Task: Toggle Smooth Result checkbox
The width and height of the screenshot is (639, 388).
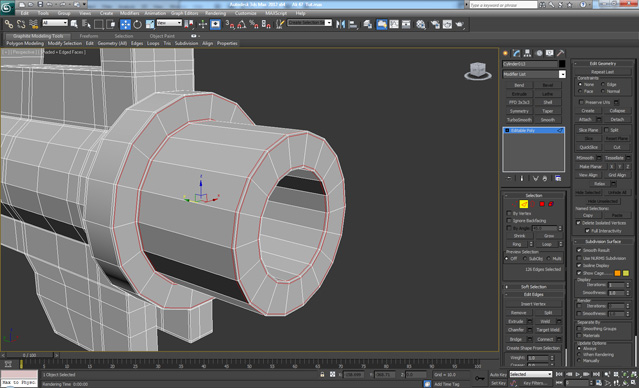Action: [x=579, y=250]
